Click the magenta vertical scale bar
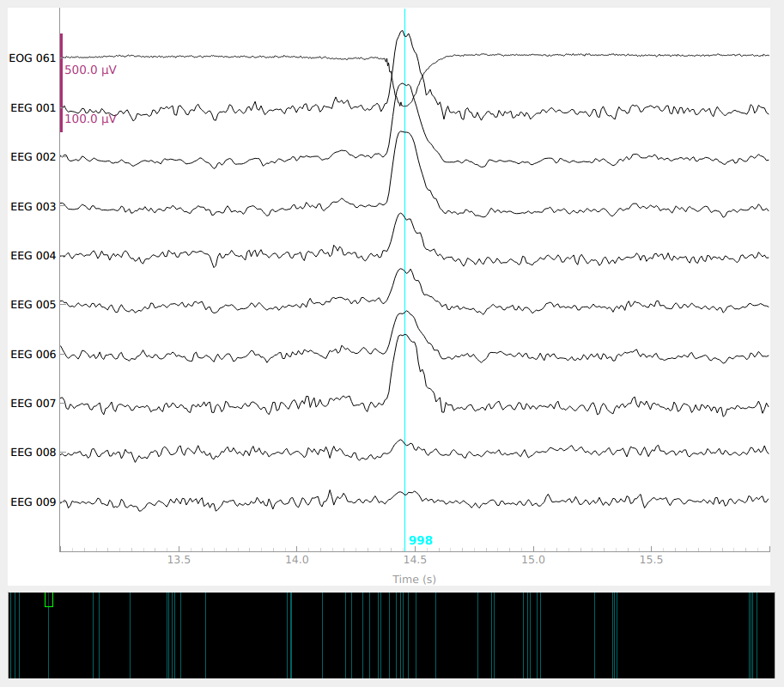This screenshot has height=687, width=784. click(x=61, y=83)
